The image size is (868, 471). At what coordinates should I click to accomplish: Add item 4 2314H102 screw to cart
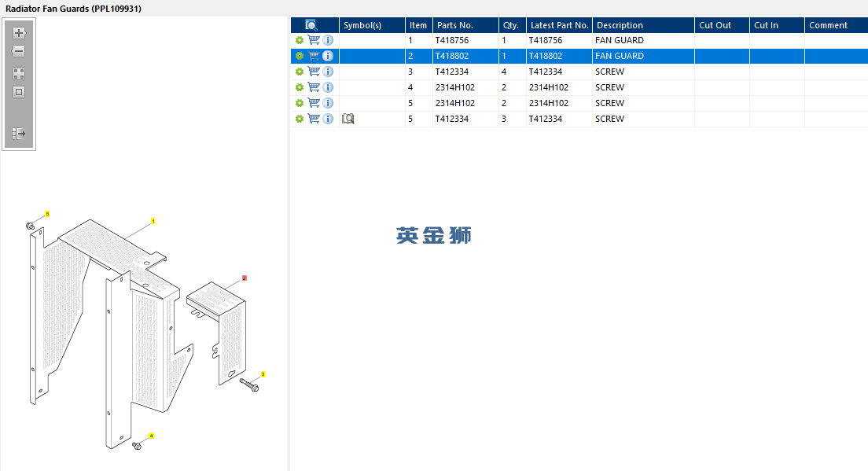click(x=314, y=87)
